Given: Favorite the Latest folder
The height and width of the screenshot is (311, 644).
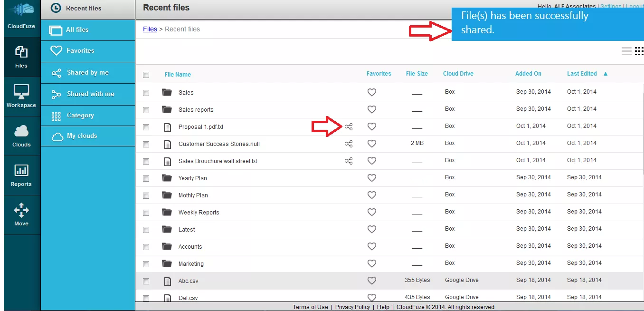Looking at the screenshot, I should pos(372,229).
